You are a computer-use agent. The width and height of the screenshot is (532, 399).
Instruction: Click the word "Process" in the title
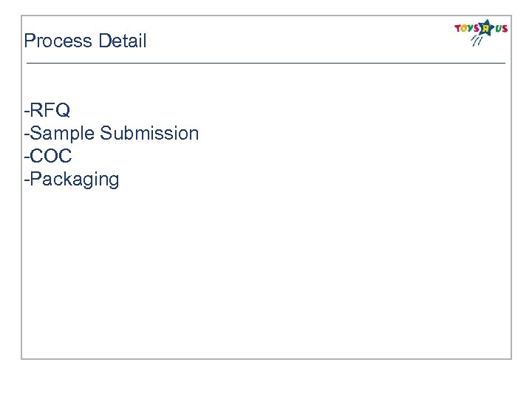click(56, 41)
